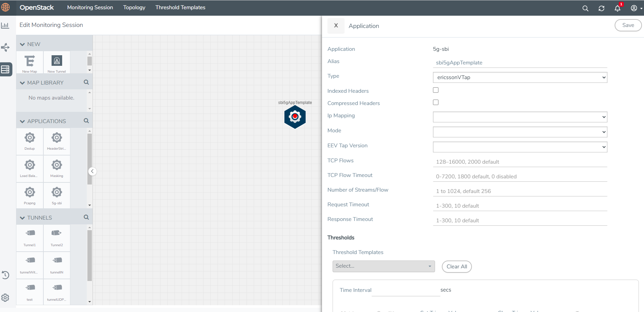
Task: Search the Applications list
Action: (86, 121)
